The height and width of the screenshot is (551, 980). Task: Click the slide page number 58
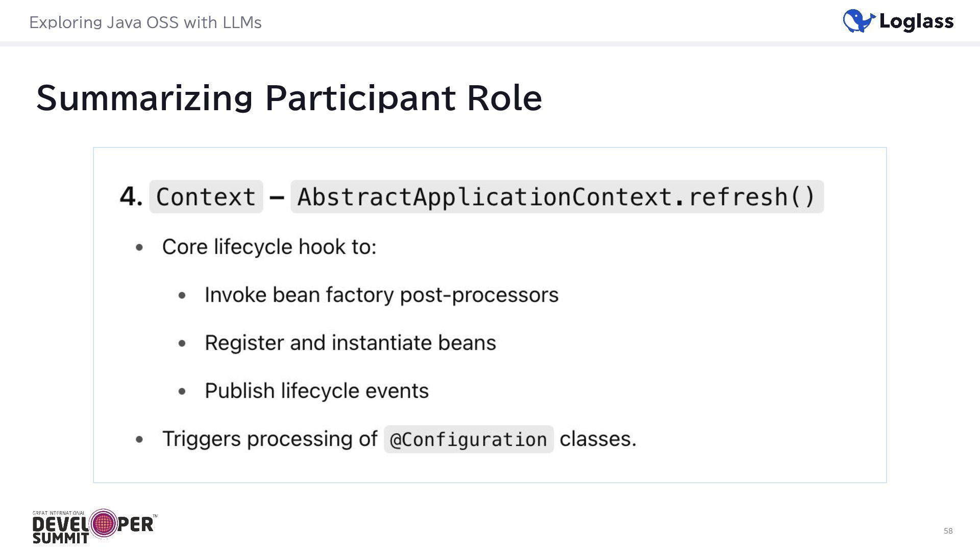[948, 531]
